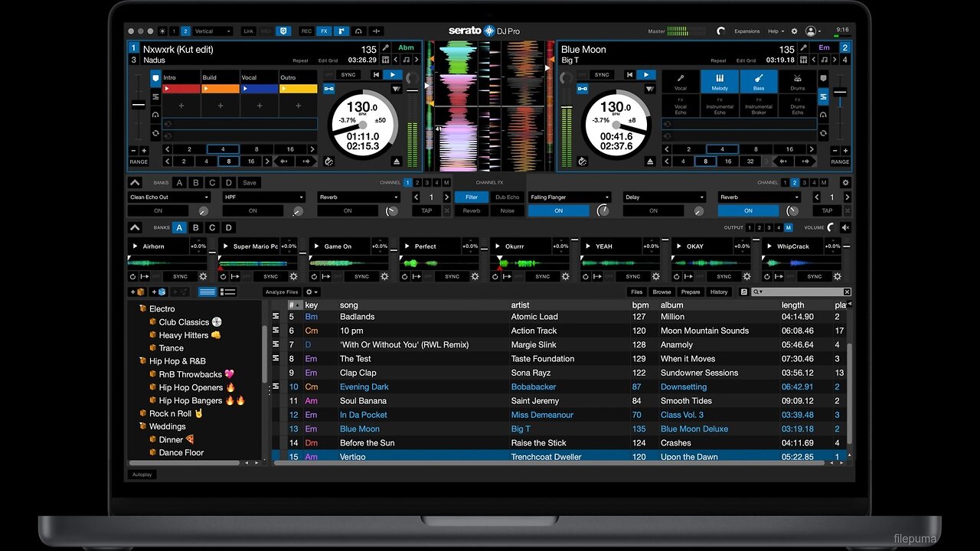Collapse the FX panel with chevron
The height and width of the screenshot is (551, 980).
(135, 183)
